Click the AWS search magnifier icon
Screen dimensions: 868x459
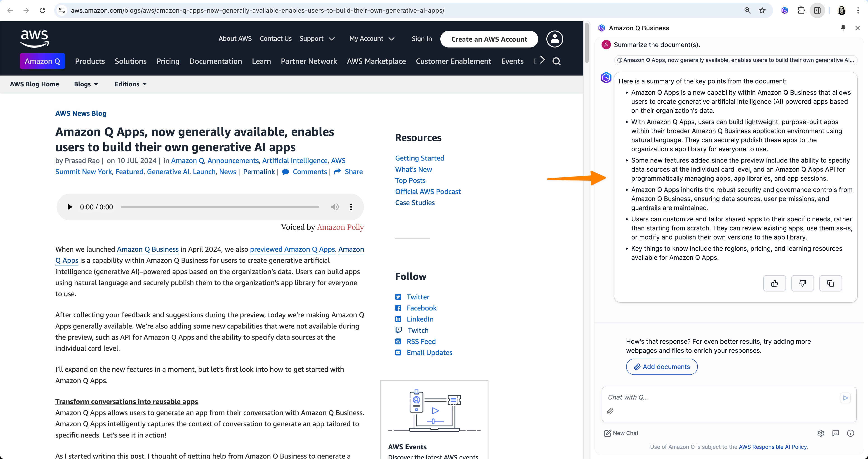(557, 61)
